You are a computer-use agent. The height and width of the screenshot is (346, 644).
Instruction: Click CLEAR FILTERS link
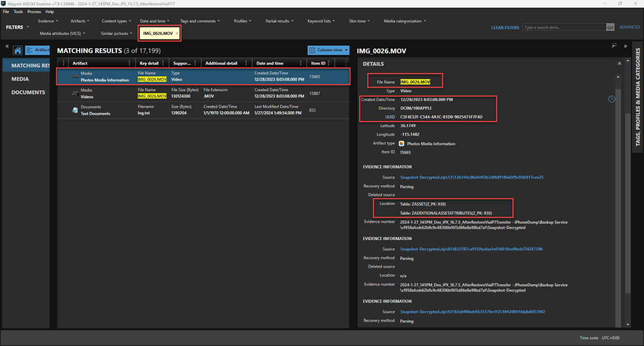tap(505, 28)
